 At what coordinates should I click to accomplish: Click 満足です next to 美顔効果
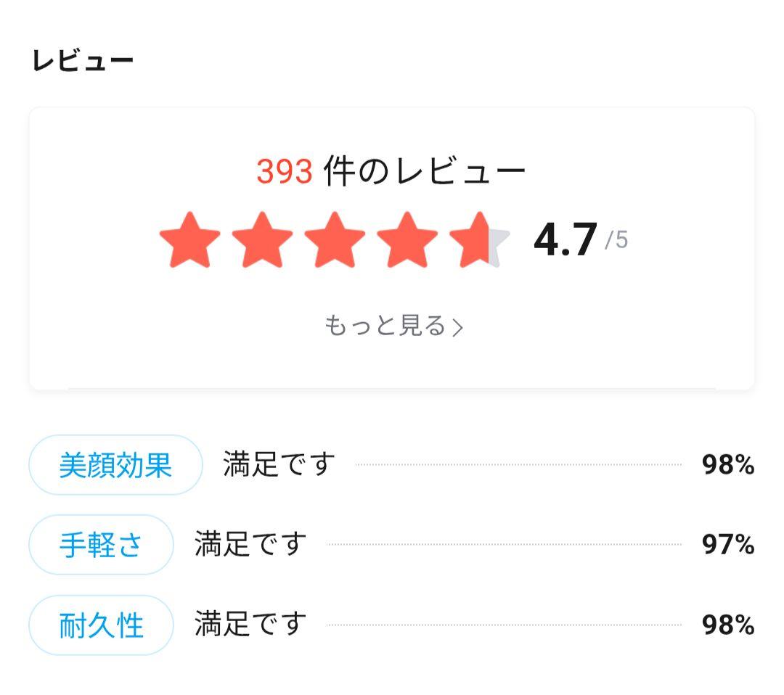coord(279,464)
